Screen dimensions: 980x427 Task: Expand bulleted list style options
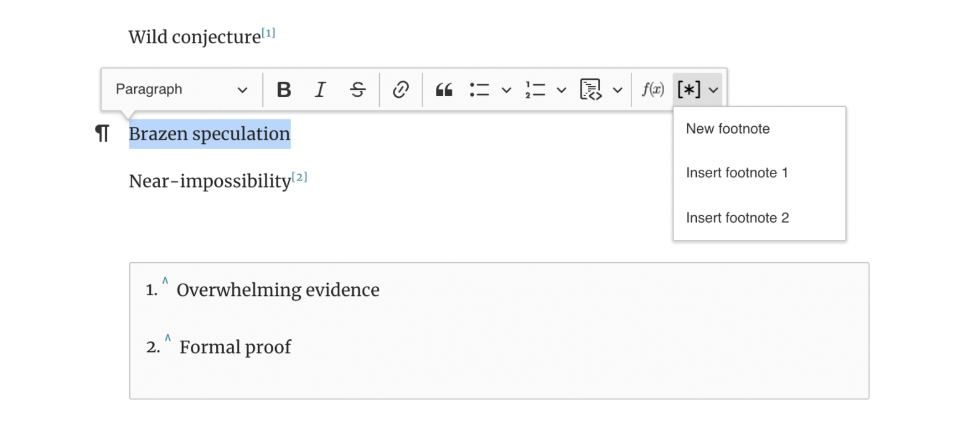point(507,90)
